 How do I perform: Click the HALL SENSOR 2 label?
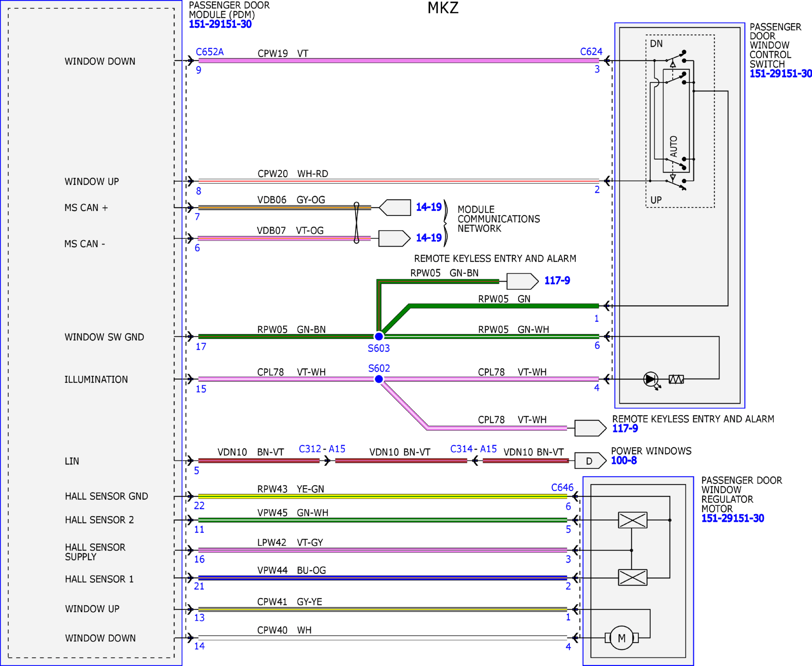tap(99, 520)
